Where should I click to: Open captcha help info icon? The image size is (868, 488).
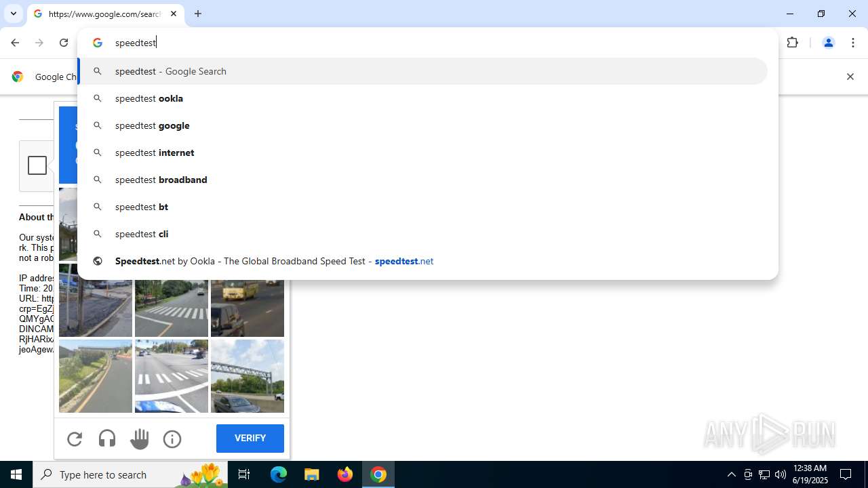point(172,439)
